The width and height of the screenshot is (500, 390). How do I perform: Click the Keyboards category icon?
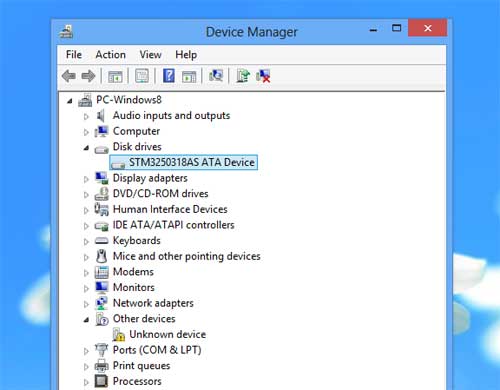101,241
